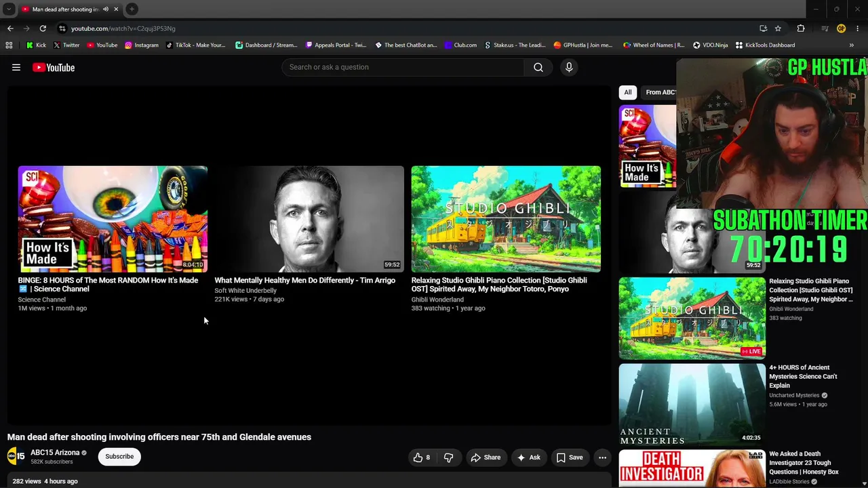The image size is (868, 488).
Task: Click the Uncharted Mysteries channel name
Action: point(794,395)
